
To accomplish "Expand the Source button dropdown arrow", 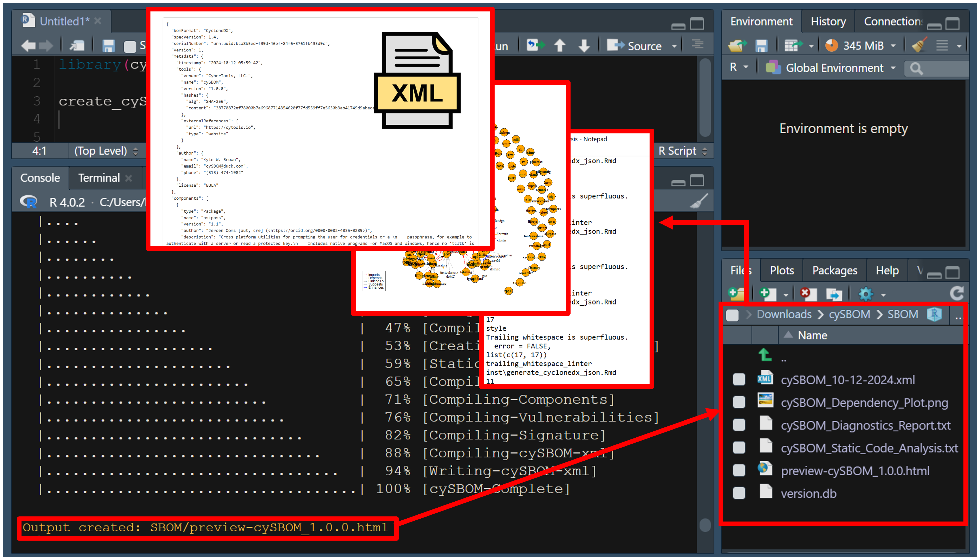I will point(674,46).
